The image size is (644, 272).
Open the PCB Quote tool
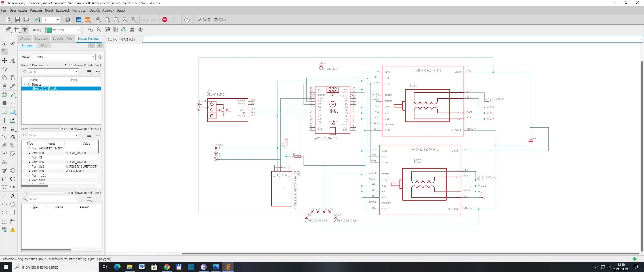point(220,20)
